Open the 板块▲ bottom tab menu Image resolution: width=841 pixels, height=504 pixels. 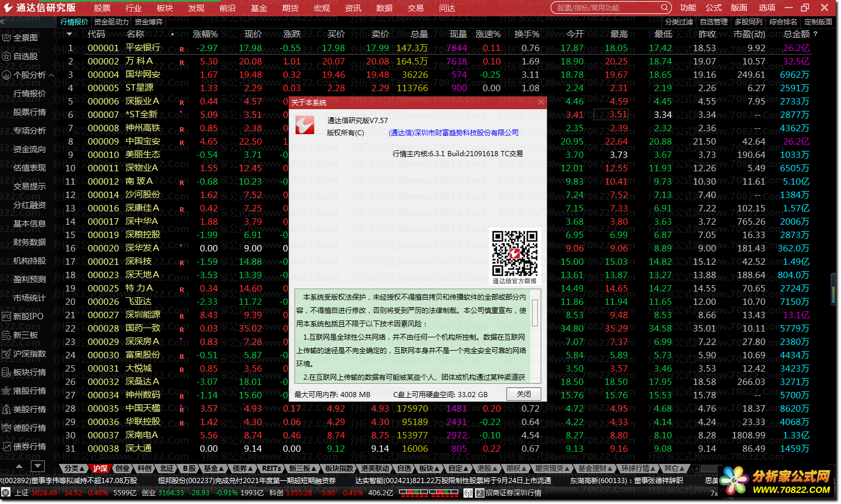click(x=430, y=468)
